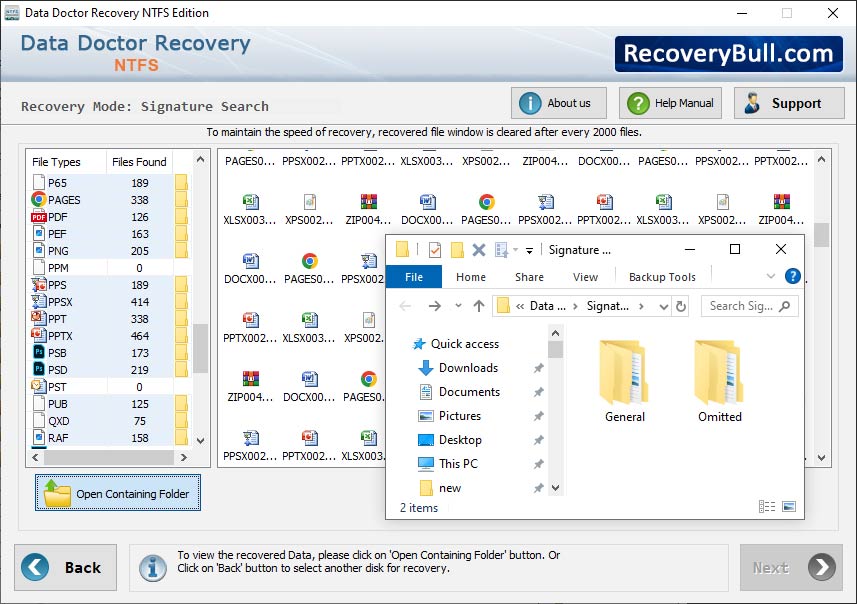Open Explorer recent locations dropdown
The image size is (857, 604).
[458, 306]
